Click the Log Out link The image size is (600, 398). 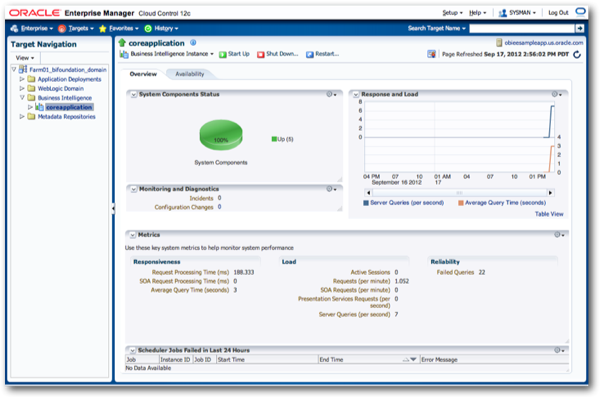[558, 13]
